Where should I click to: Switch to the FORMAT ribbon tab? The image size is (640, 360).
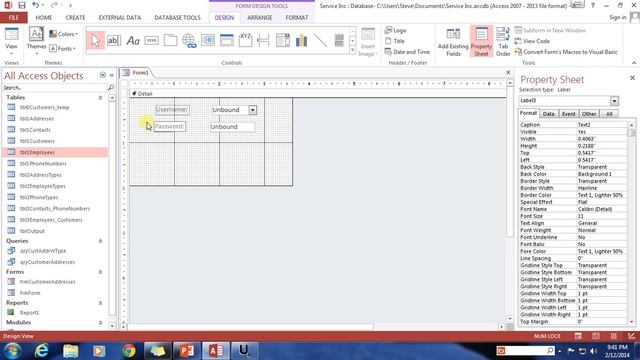[297, 18]
